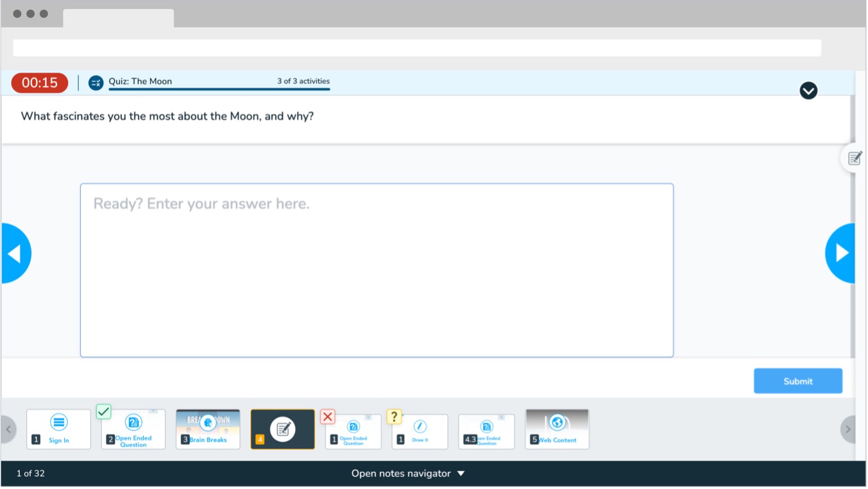Screen dimensions: 868x489
Task: Open the Web Content slide 5
Action: (x=557, y=429)
